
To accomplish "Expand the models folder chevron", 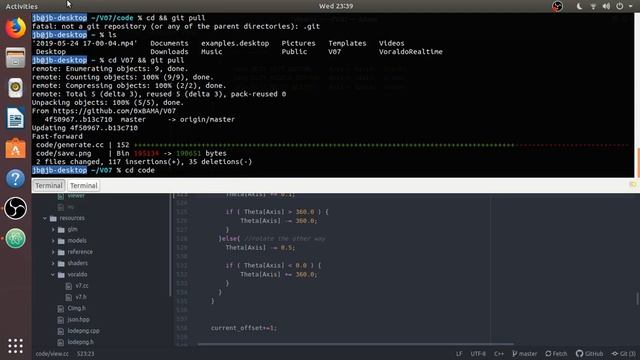I will (x=53, y=241).
